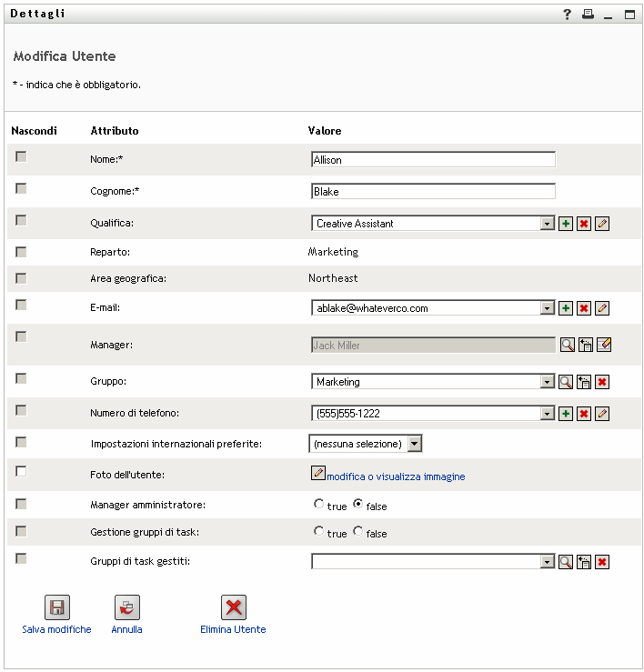This screenshot has height=672, width=644.
Task: Delete the Gruppi di task gestiti entry
Action: pyautogui.click(x=602, y=562)
